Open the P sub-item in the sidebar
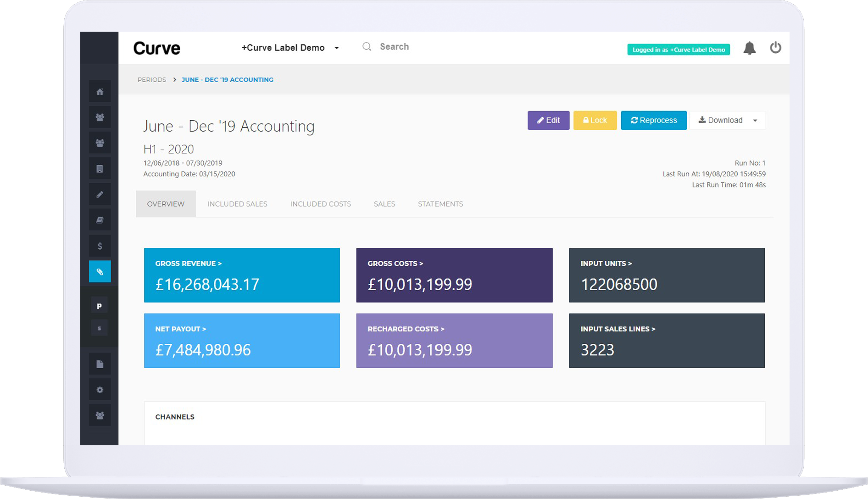 (x=99, y=306)
